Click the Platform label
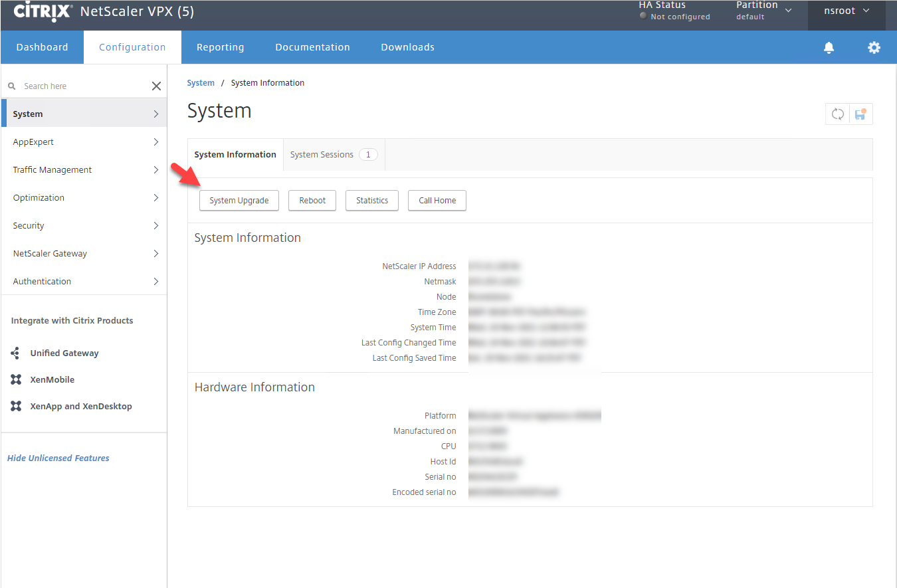This screenshot has height=588, width=897. (441, 415)
